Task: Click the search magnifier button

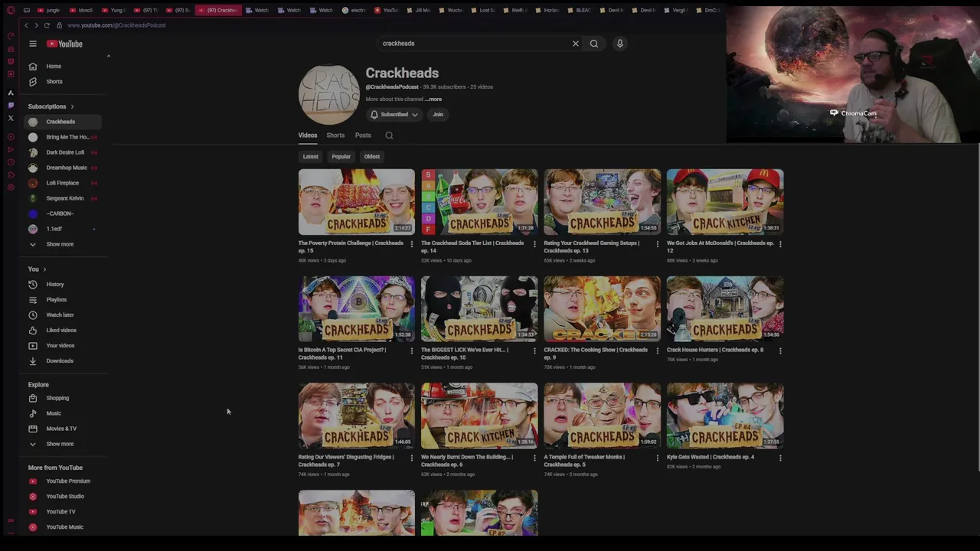Action: coord(594,44)
